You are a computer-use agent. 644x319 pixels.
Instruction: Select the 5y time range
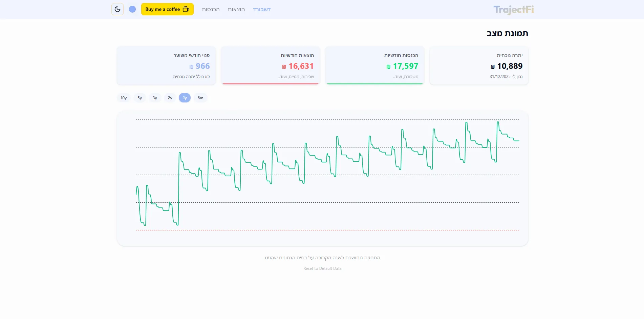click(x=139, y=98)
